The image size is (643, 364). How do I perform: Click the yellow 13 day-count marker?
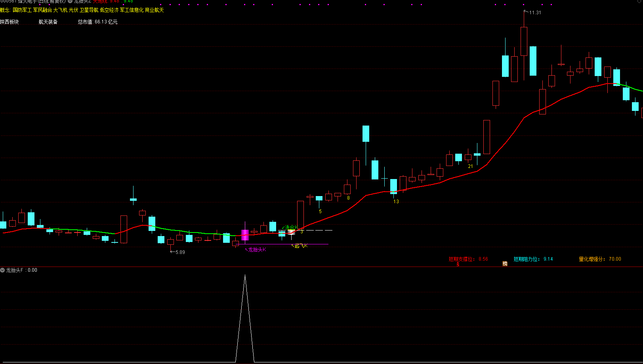(x=396, y=202)
